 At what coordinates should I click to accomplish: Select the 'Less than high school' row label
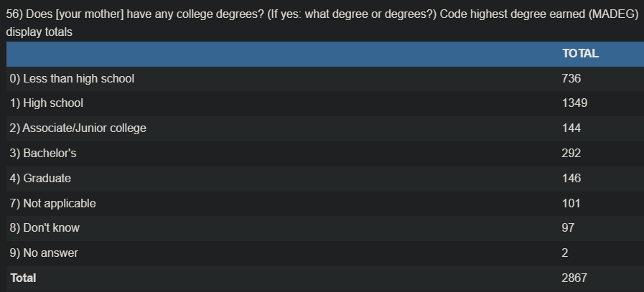click(72, 78)
